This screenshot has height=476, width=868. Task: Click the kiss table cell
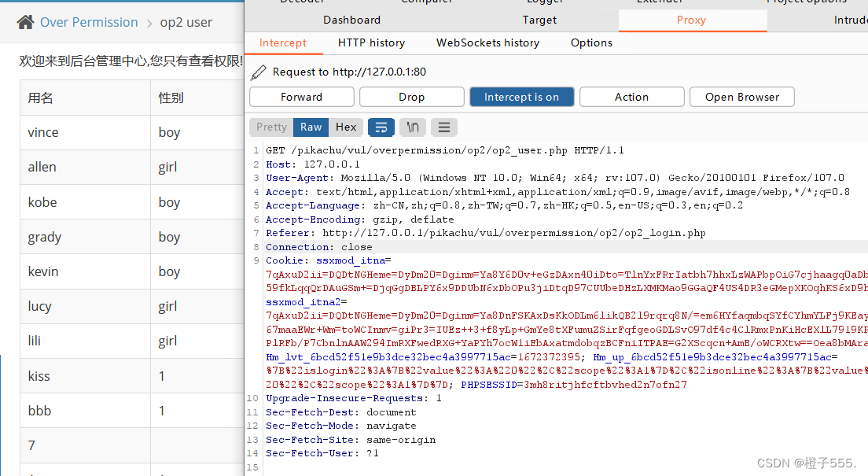click(x=85, y=376)
